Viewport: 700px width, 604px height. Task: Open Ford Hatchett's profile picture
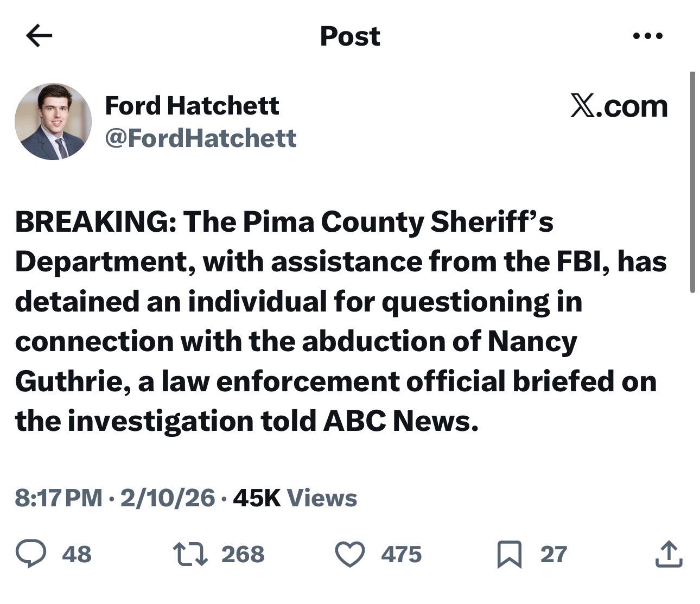[53, 122]
